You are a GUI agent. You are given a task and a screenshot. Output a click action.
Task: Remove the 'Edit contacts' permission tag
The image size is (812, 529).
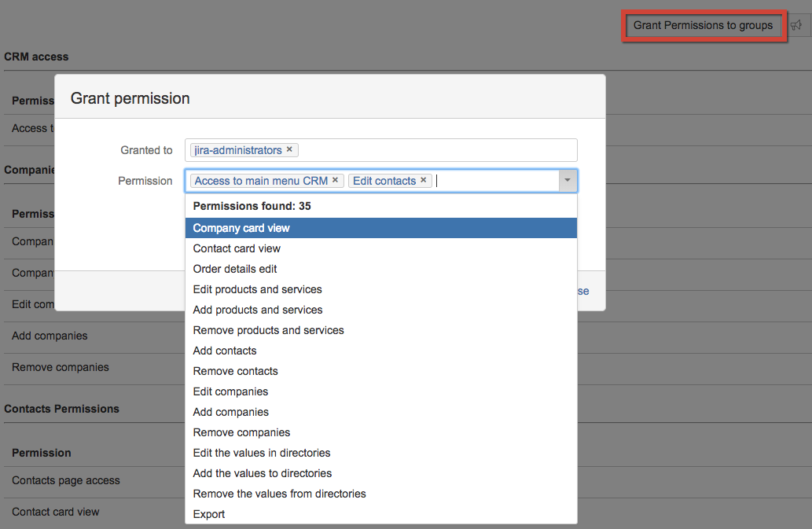point(423,180)
